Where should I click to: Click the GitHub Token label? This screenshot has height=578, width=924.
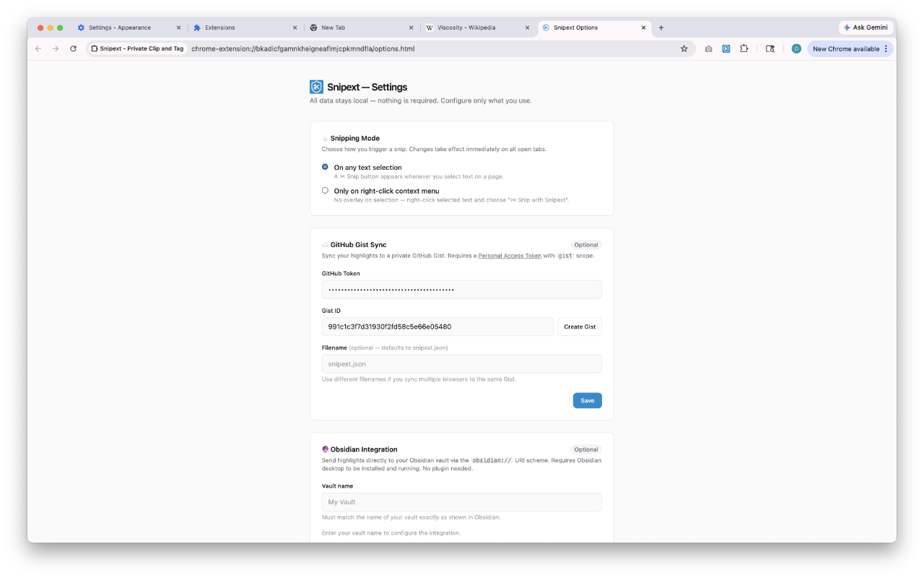point(341,274)
